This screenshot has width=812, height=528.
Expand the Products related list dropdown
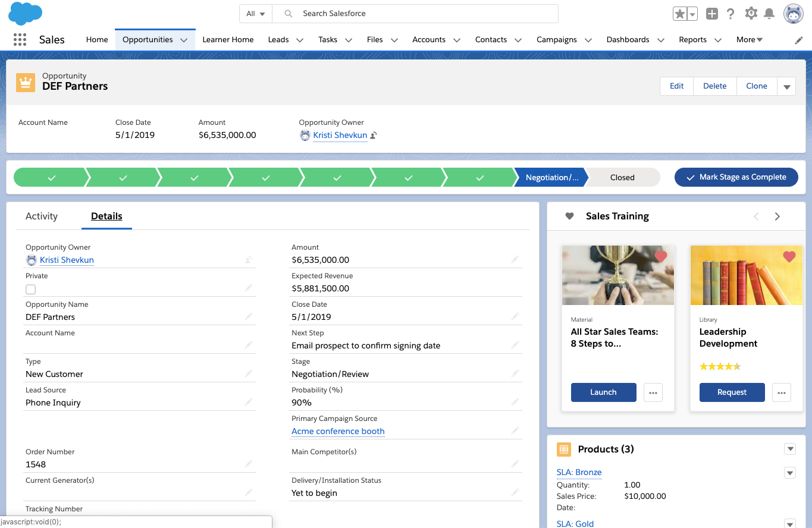790,449
